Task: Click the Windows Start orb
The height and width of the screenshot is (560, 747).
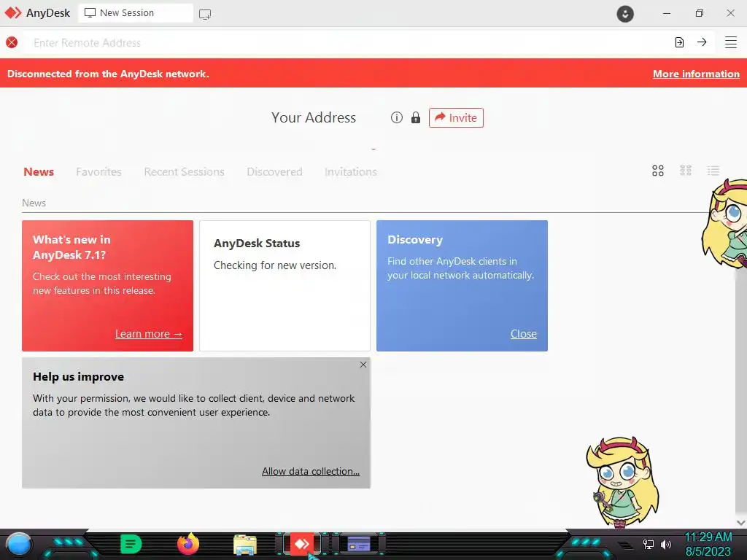Action: pyautogui.click(x=19, y=544)
